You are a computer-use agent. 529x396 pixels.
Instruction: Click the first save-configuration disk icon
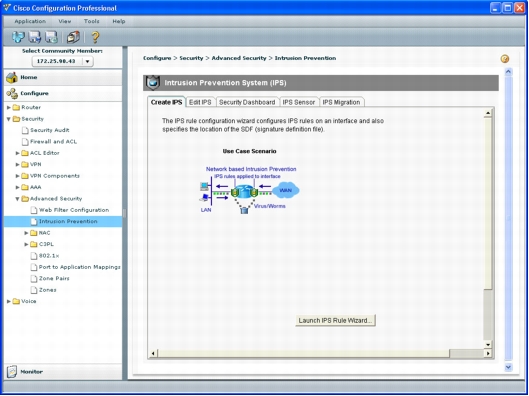[x=35, y=37]
